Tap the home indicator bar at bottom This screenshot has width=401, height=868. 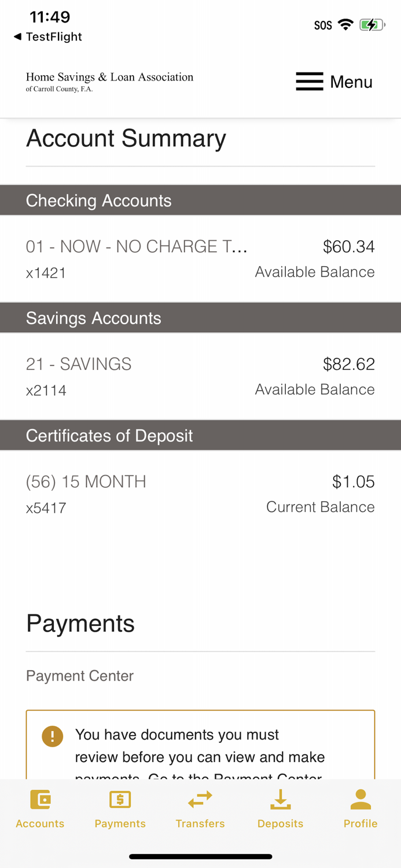coord(200,856)
